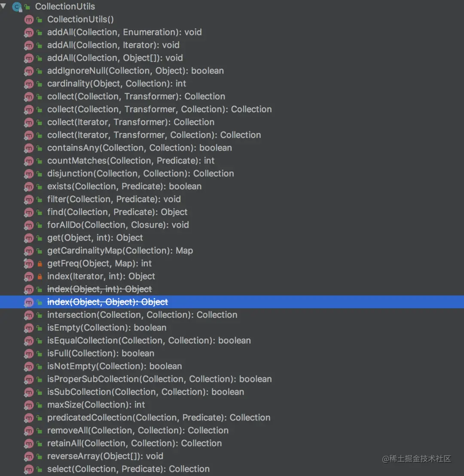
Task: Click method icon of addAll(Collection, Iterator)
Action: (x=28, y=45)
